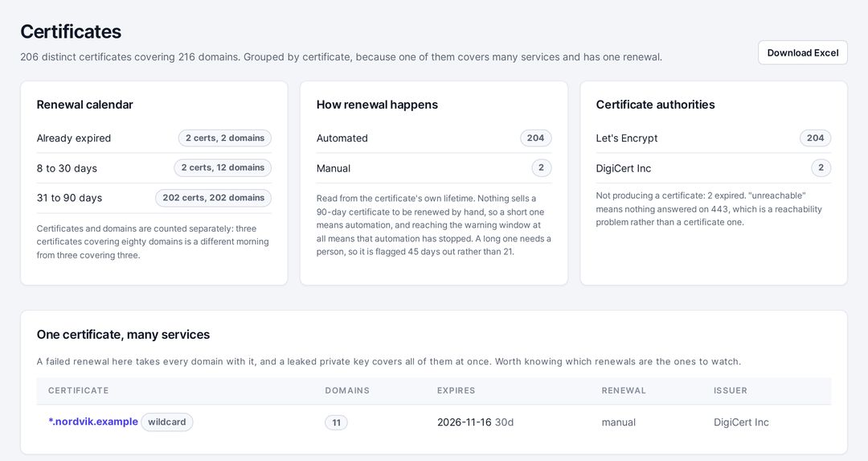This screenshot has height=461, width=868.
Task: Select the Automated renewal label
Action: click(x=342, y=138)
